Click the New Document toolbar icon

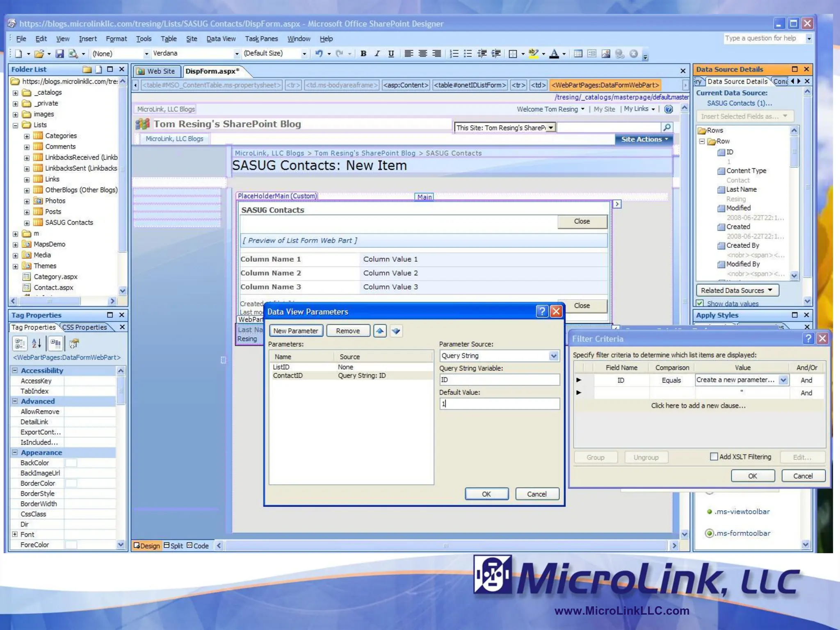19,54
